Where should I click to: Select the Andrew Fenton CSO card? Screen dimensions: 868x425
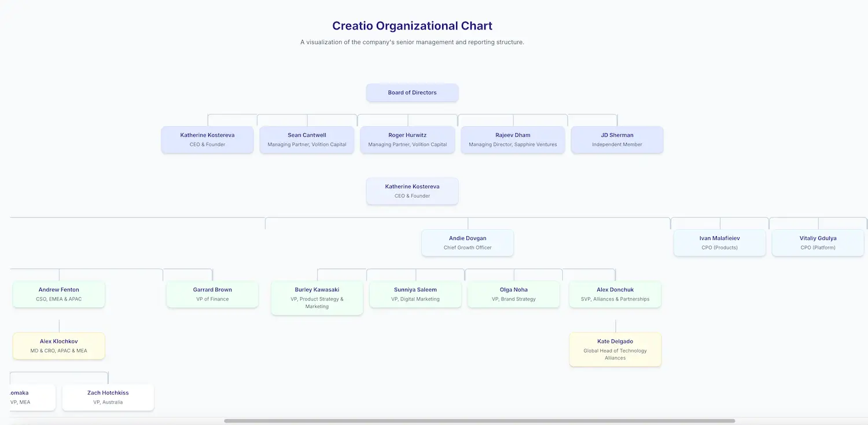[x=58, y=294]
